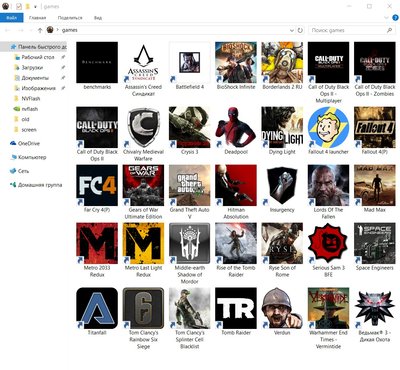
Task: Select the Deadpool game shortcut
Action: coord(236,127)
